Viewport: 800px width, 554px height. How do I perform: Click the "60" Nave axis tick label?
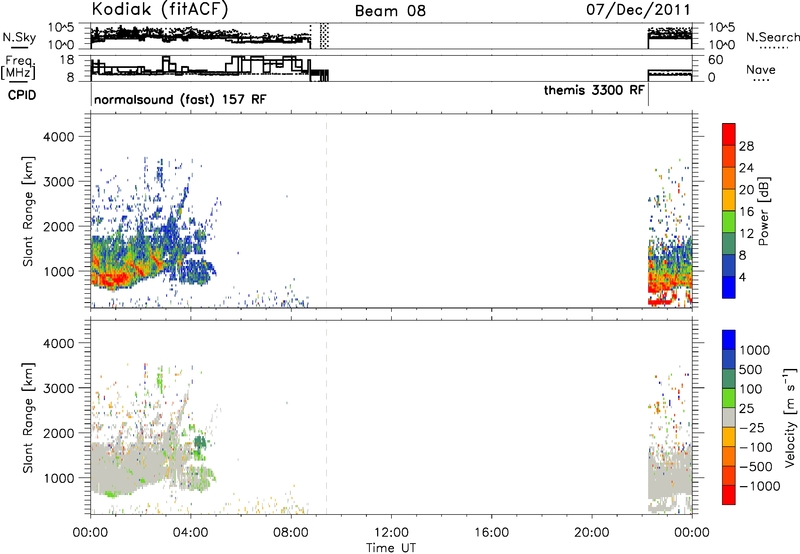coord(716,60)
